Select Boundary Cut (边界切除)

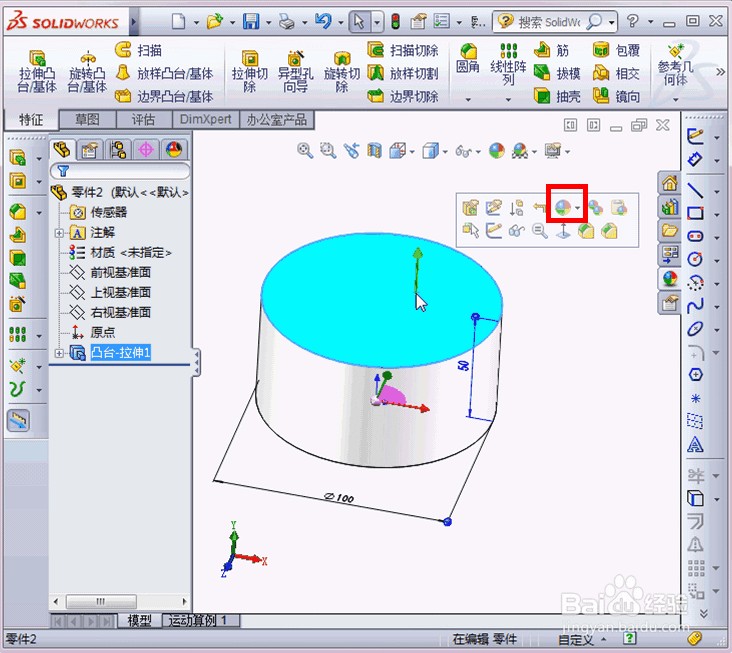point(403,96)
